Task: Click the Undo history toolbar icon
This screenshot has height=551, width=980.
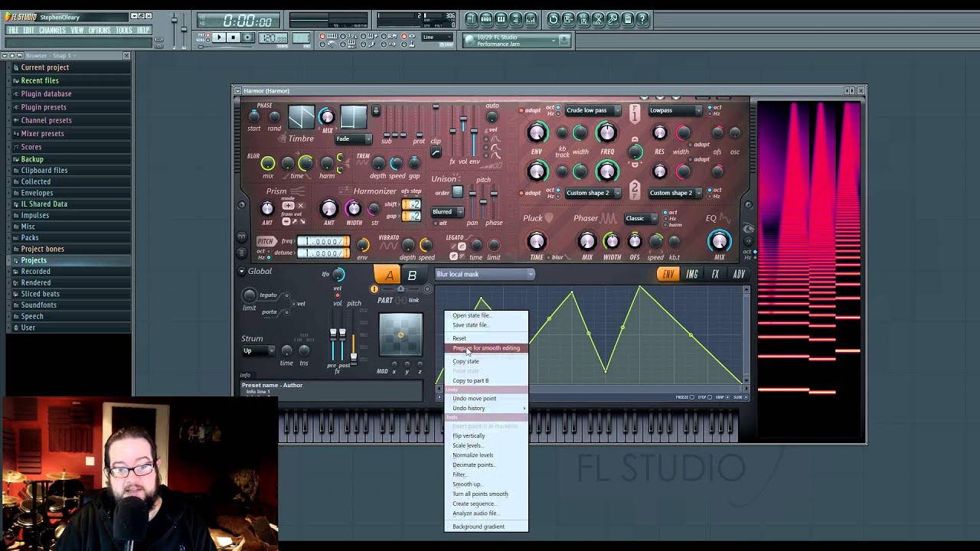Action: pos(554,19)
